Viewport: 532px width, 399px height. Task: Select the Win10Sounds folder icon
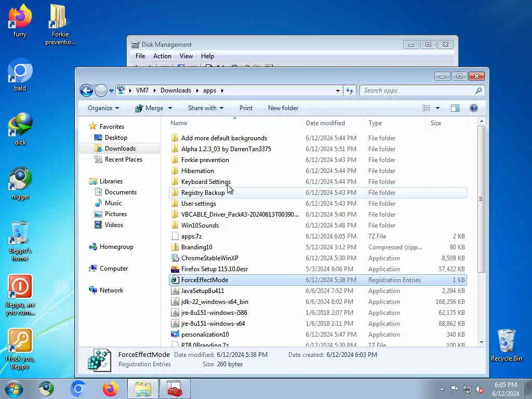[175, 225]
